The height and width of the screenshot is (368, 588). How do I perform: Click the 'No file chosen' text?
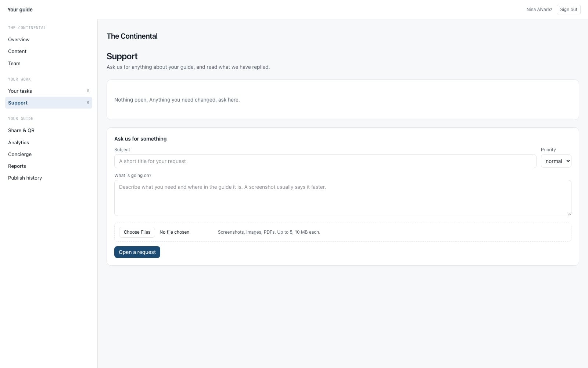pos(175,232)
